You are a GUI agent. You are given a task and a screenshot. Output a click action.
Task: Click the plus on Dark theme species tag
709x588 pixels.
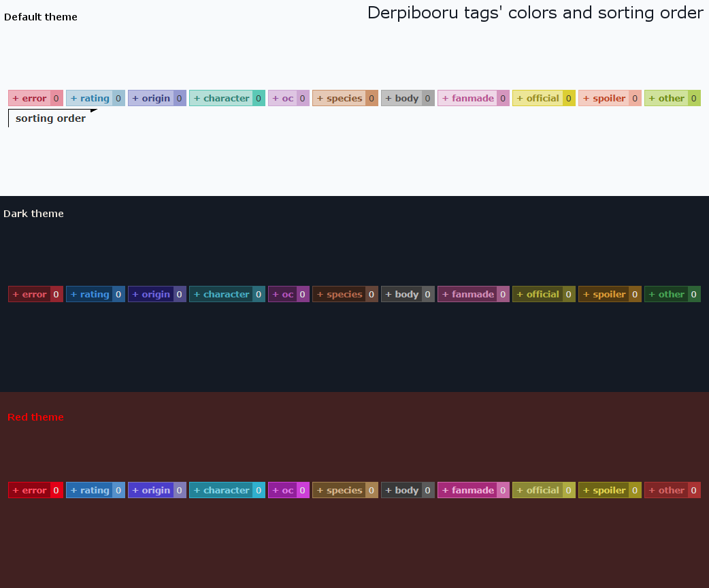[x=320, y=294]
